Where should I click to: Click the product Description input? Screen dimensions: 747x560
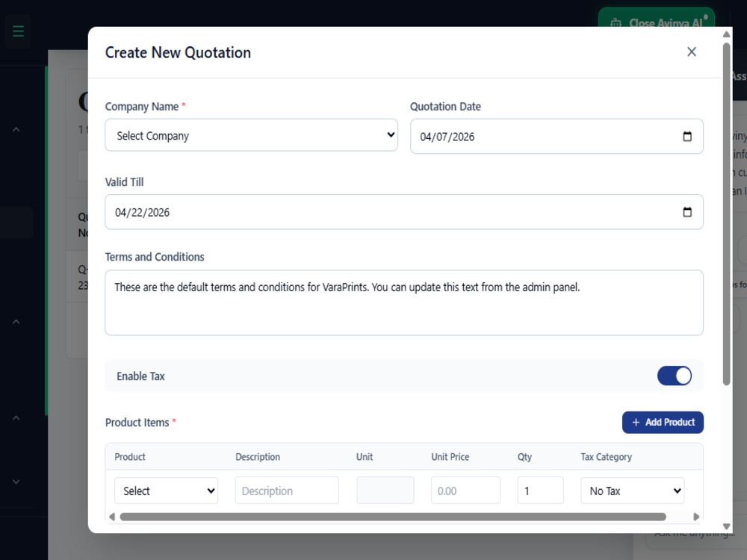288,491
